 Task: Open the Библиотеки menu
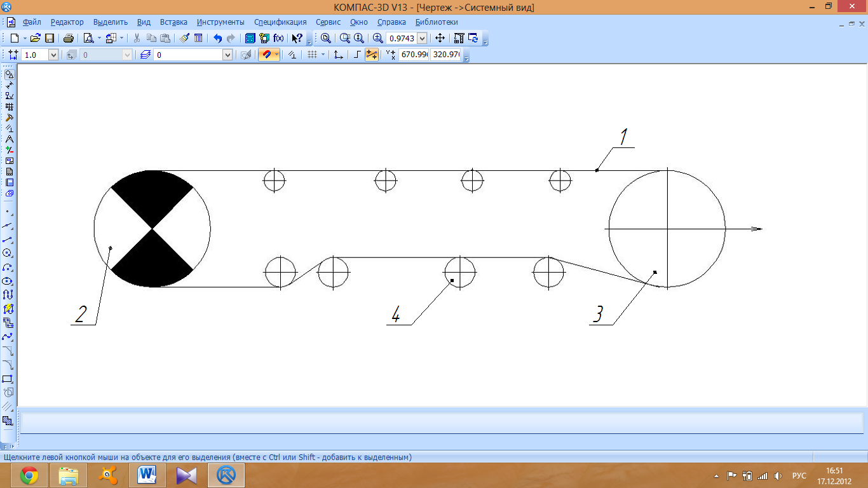pos(437,22)
